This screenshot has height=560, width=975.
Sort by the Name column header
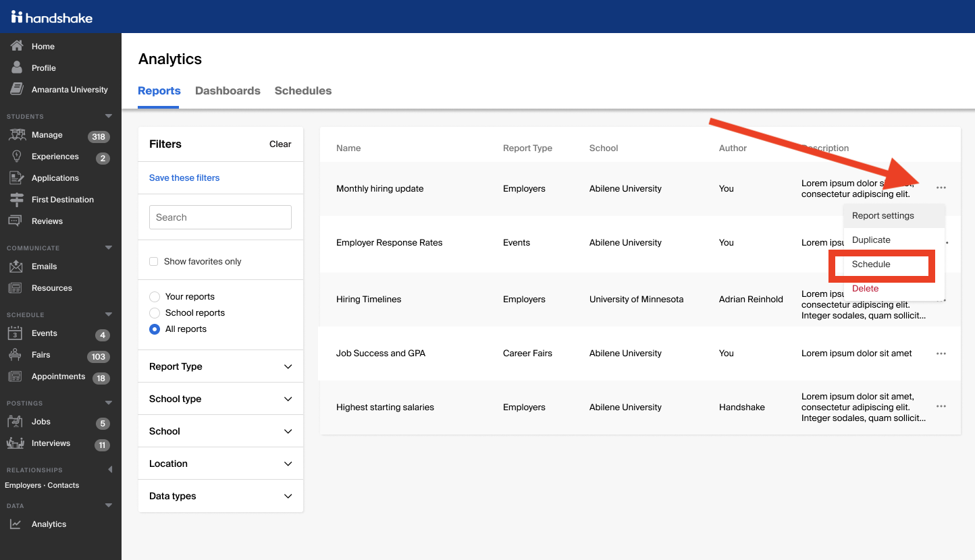pos(348,148)
